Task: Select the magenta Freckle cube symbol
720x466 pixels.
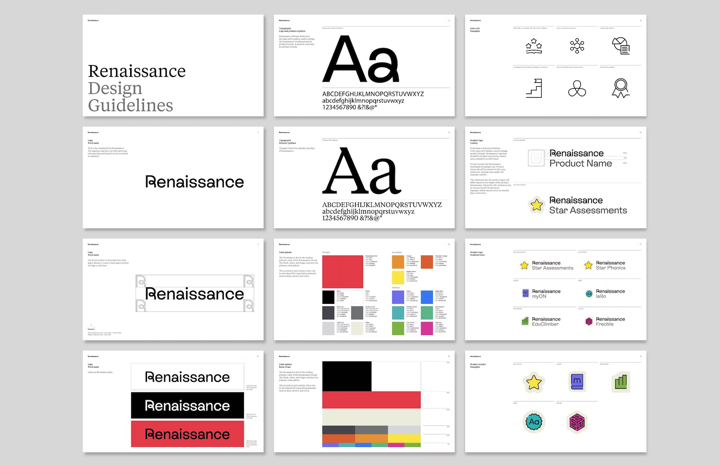Action: 577,423
